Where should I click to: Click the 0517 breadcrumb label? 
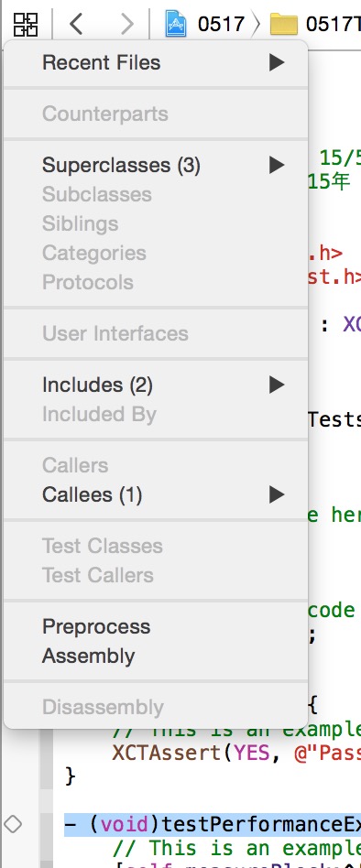coord(221,25)
